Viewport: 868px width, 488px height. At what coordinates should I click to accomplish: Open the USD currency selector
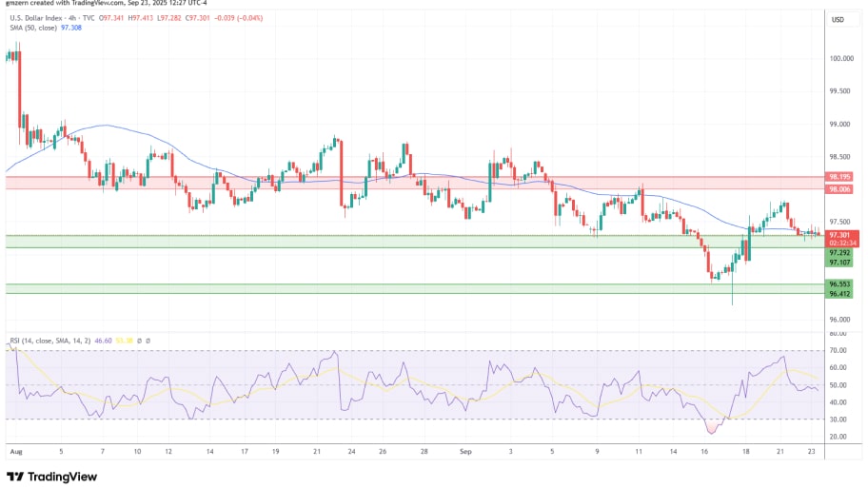click(838, 19)
